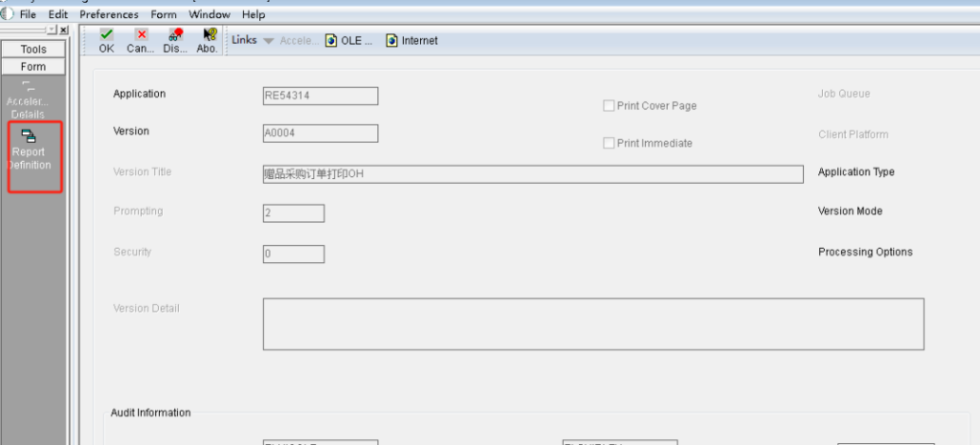
Task: Open the Window menu
Action: (210, 14)
